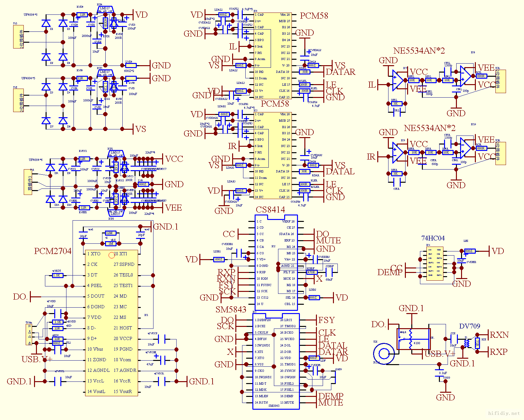Click the 470R resistor near CS8414 FILT pin
This screenshot has height=420, width=524.
click(x=311, y=272)
